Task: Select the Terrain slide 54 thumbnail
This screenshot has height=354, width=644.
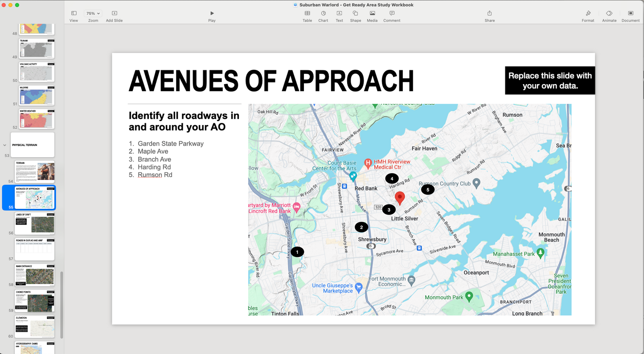Action: point(35,172)
